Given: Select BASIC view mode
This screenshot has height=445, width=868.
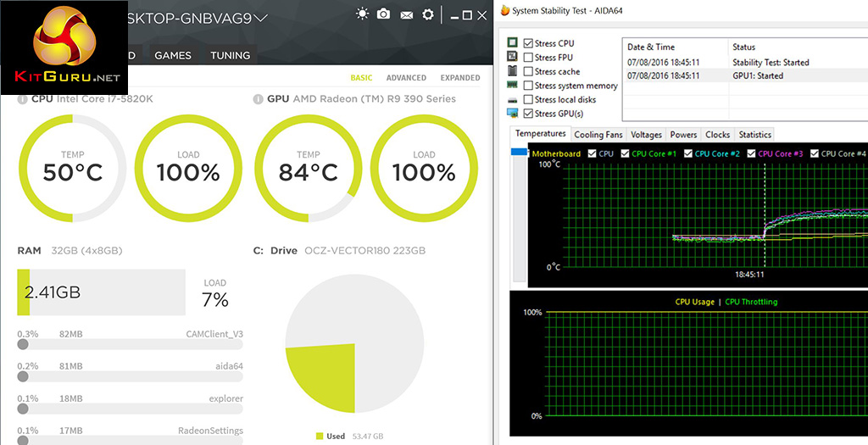Looking at the screenshot, I should click(x=361, y=78).
